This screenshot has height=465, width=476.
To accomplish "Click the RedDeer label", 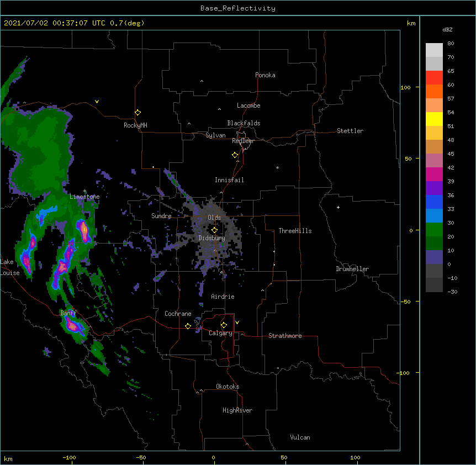I will (x=243, y=141).
